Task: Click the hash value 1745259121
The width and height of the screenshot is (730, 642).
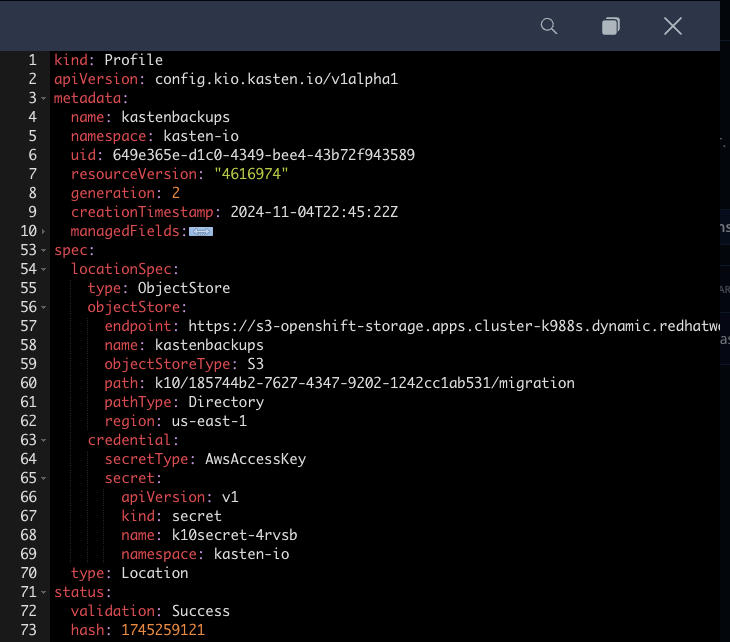Action: pyautogui.click(x=163, y=630)
